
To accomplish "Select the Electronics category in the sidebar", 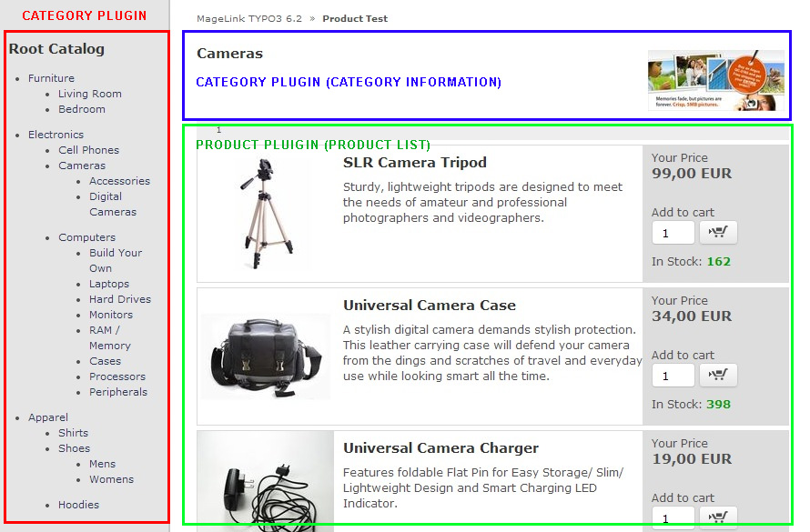I will (x=56, y=135).
